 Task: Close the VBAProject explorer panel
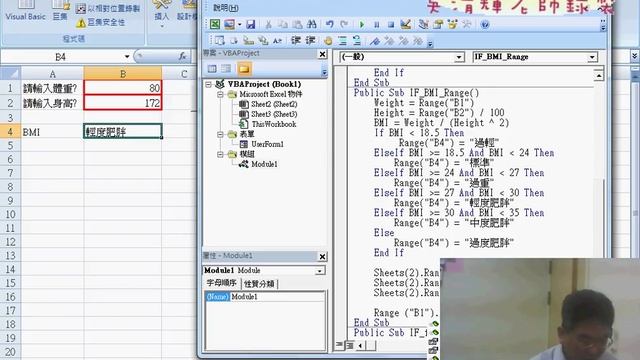click(x=322, y=54)
